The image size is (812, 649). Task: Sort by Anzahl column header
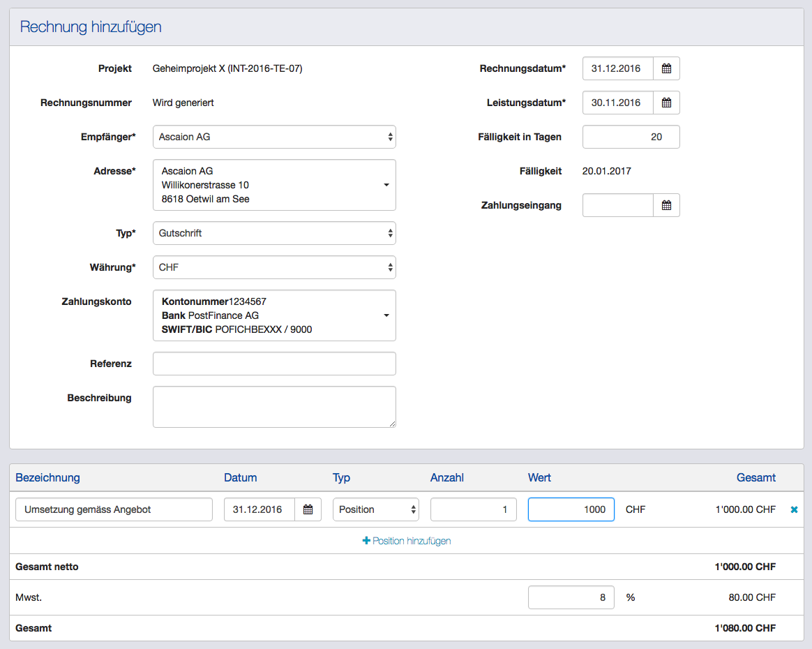[x=447, y=477]
